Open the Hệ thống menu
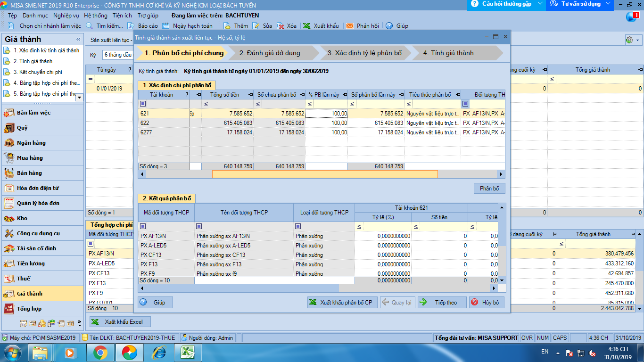 coord(96,16)
